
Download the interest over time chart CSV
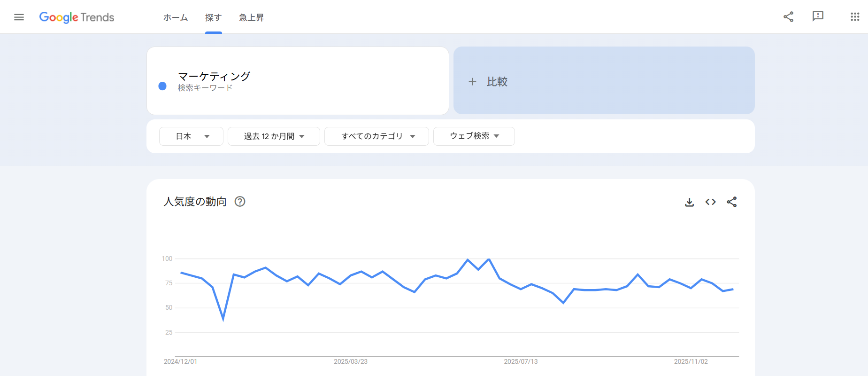coord(689,202)
